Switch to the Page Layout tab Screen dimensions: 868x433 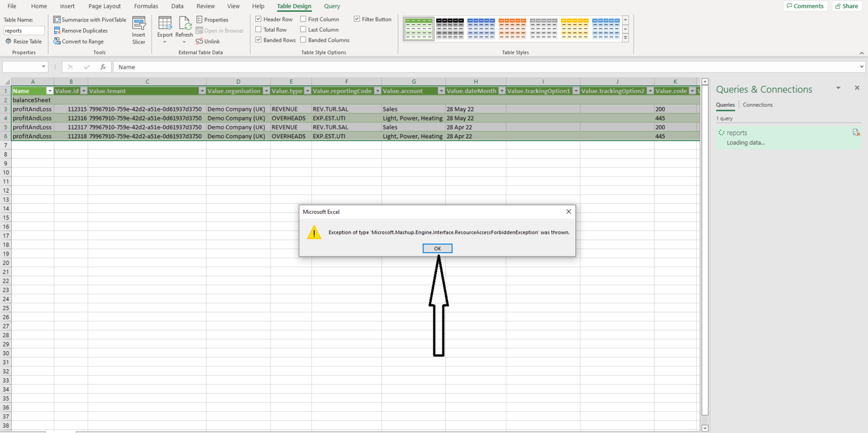(x=105, y=6)
